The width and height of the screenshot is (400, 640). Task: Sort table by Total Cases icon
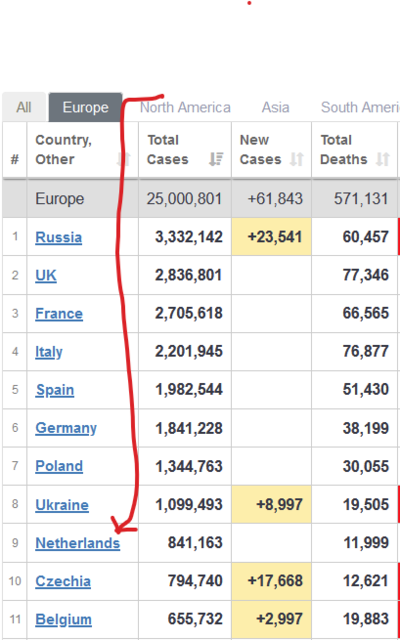[216, 159]
